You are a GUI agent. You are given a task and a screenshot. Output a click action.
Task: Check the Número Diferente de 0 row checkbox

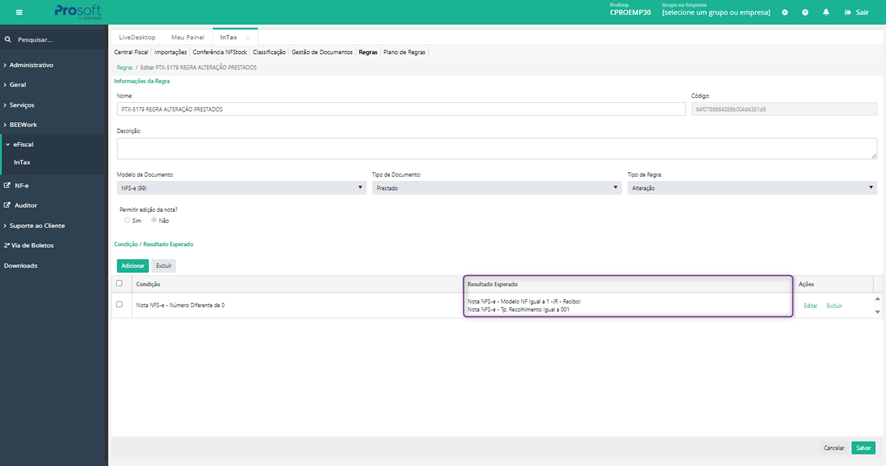[x=119, y=304]
